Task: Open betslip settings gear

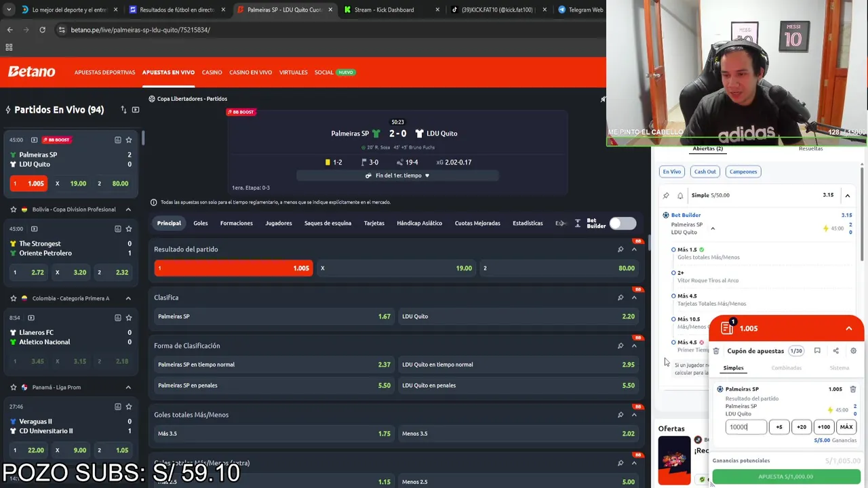Action: 853,351
